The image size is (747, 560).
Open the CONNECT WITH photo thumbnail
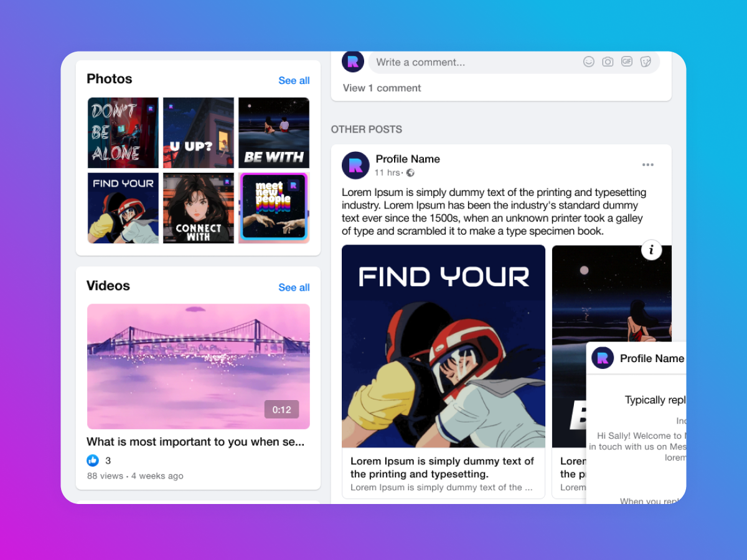point(199,208)
